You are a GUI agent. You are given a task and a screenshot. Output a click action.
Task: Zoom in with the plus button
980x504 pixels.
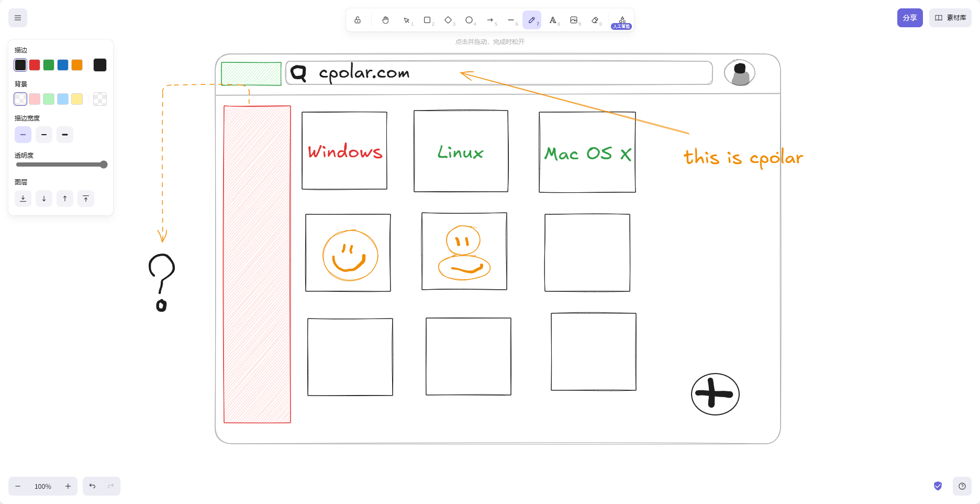[68, 486]
